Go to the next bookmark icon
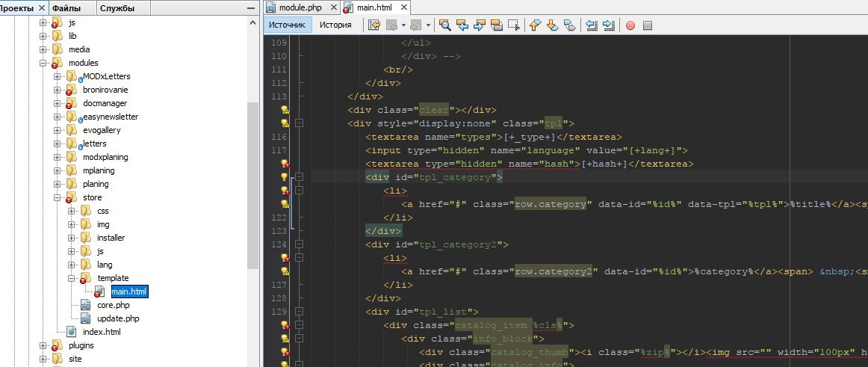 552,25
